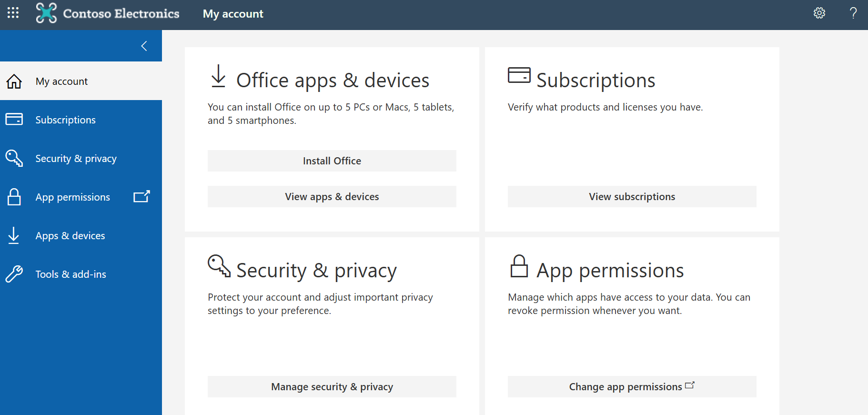868x415 pixels.
Task: Open Security & privacy from the sidebar
Action: pos(81,158)
